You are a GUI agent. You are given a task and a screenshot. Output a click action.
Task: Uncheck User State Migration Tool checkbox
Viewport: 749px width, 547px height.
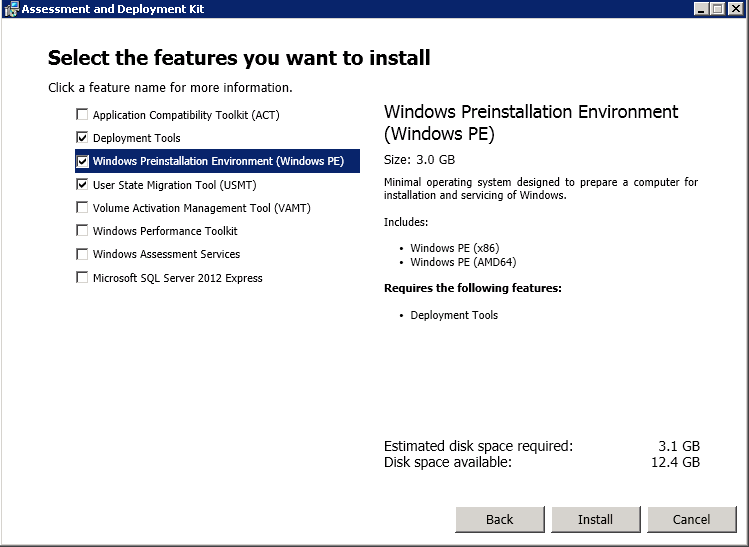pos(82,185)
